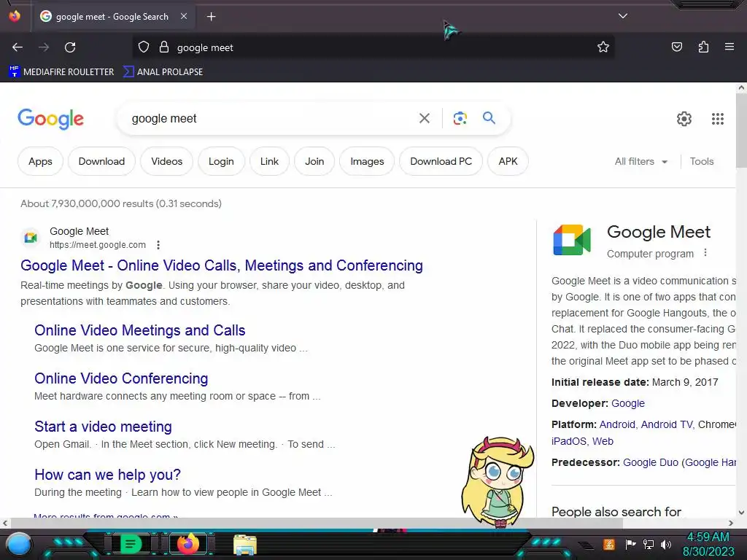Select the Link filter chip
The image size is (747, 560).
coord(269,161)
